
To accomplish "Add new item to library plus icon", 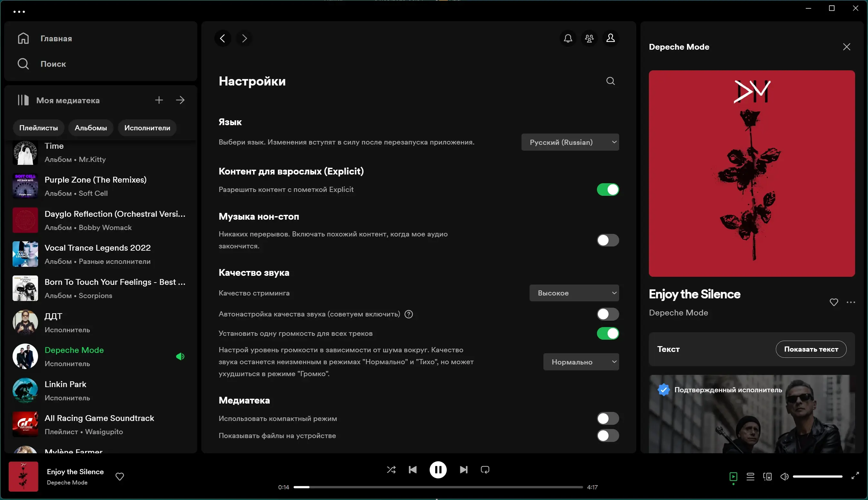I will [159, 100].
